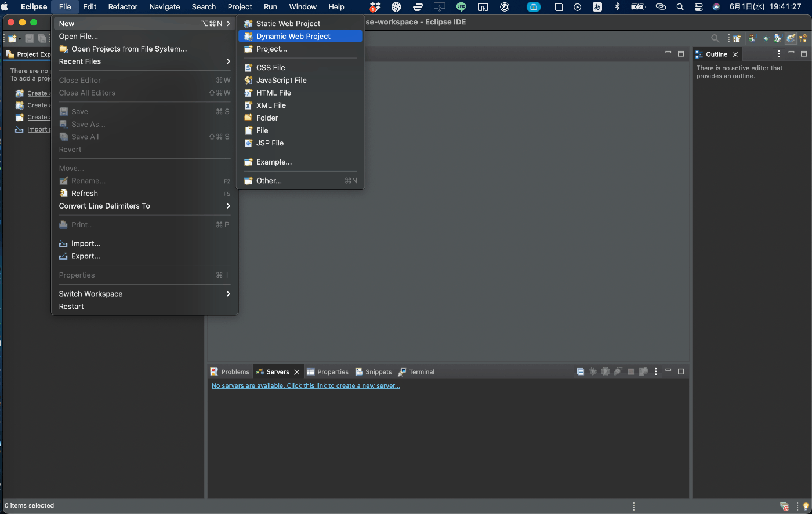The width and height of the screenshot is (812, 514).
Task: Switch to the Terminal tab
Action: [416, 372]
